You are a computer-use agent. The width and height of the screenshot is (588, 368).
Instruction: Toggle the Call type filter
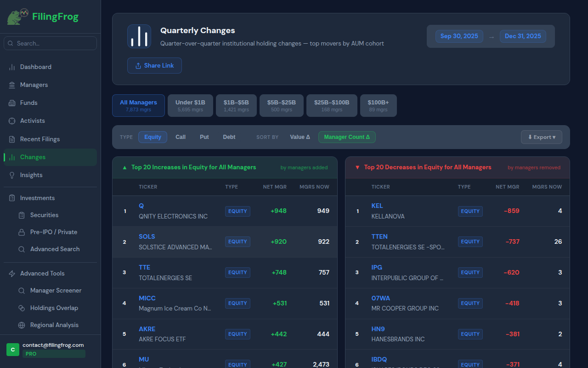coord(180,137)
